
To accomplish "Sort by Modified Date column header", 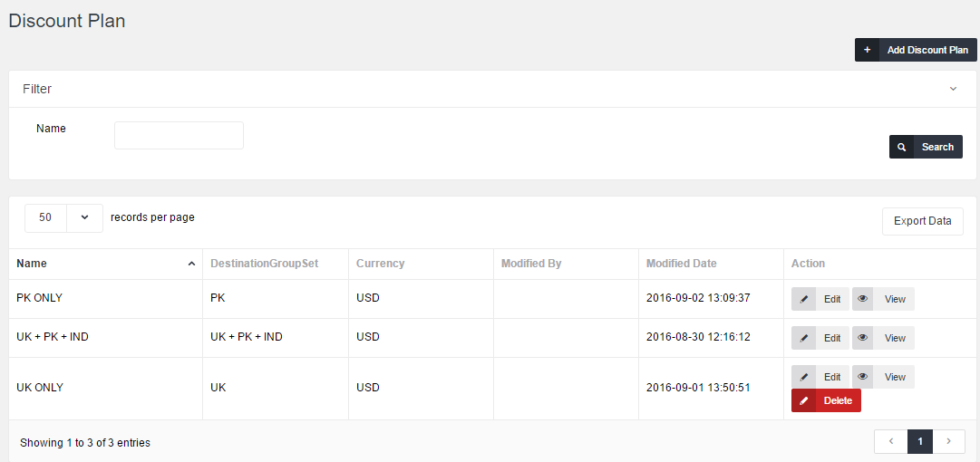I will pos(681,264).
